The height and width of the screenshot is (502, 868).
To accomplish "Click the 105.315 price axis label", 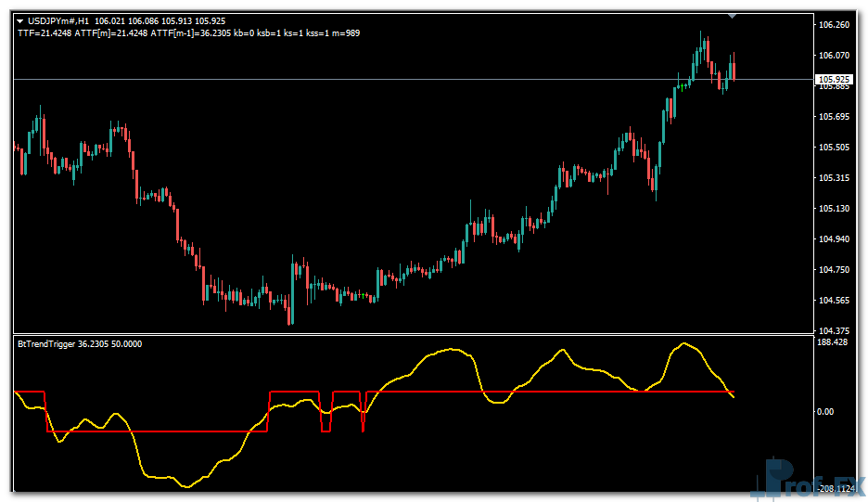I will tap(835, 177).
